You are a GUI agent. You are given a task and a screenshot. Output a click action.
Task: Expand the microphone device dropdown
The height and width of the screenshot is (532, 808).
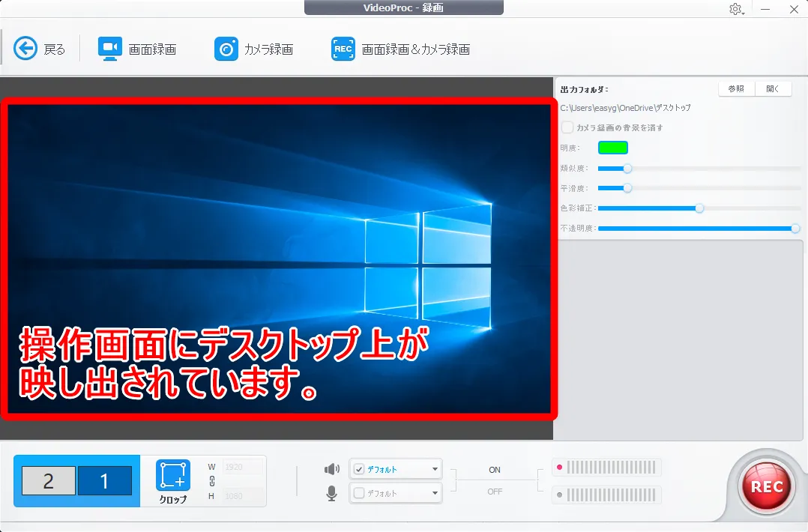(435, 493)
